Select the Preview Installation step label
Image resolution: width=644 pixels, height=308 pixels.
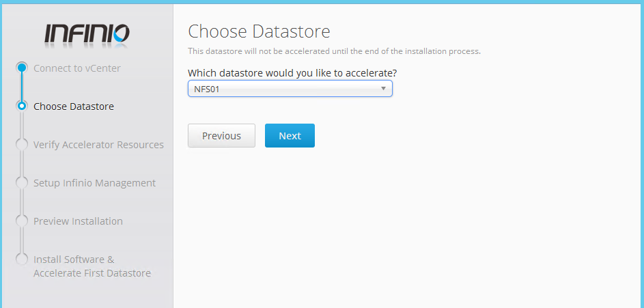point(78,221)
